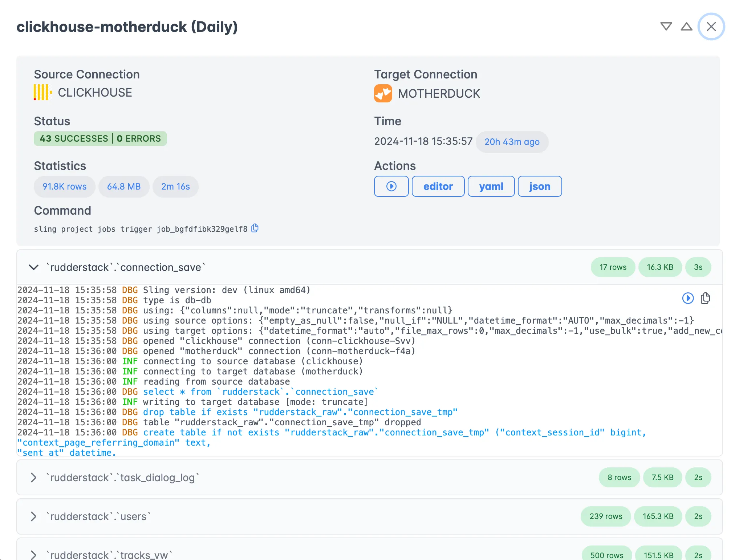Click the `rudderstack`.`task_dialog_log` stream name

pos(123,478)
